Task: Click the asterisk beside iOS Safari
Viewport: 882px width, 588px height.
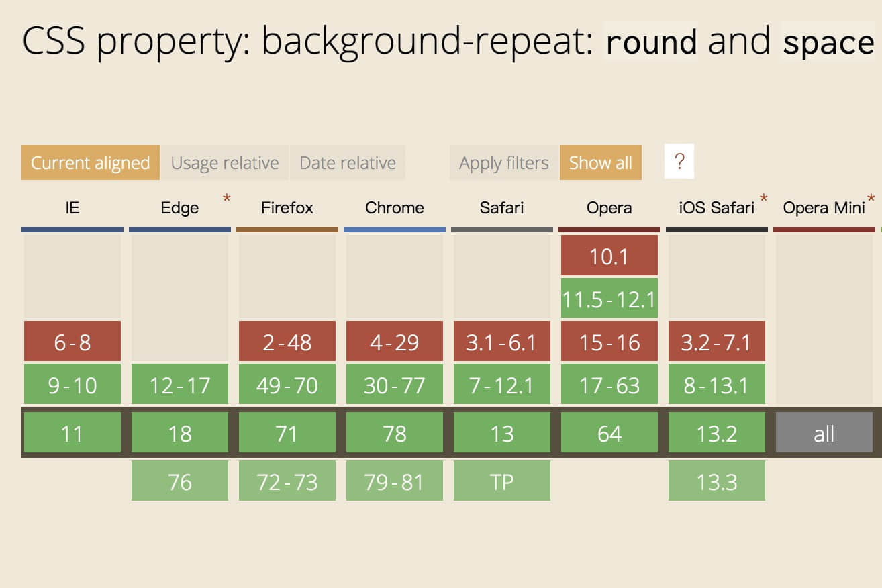Action: [763, 199]
